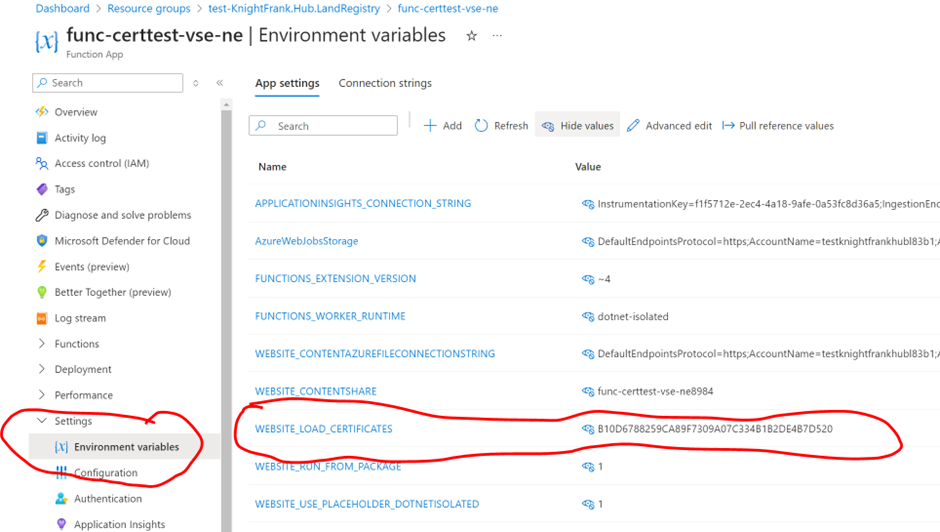Collapse the sidebar with double chevron
Screen dimensions: 940x532
tap(219, 83)
